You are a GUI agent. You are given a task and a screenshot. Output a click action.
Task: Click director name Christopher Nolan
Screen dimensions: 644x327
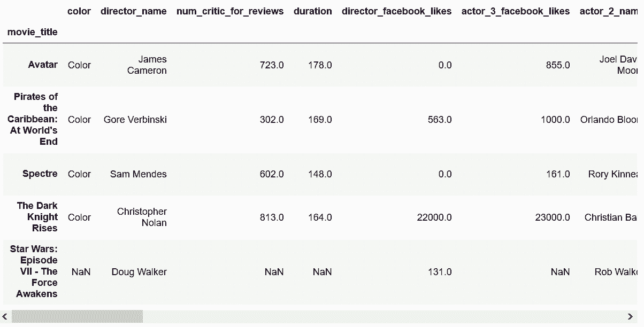coord(142,217)
